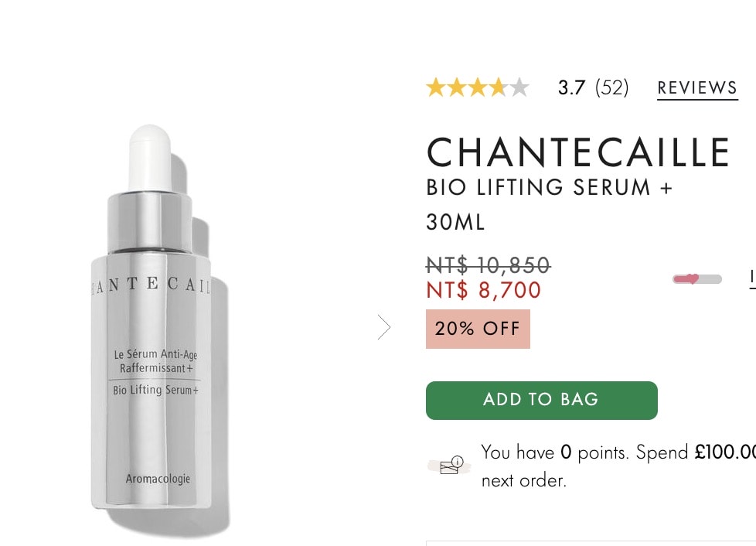Click the crossed-out price NT$ 10,850
Viewport: 756px width, 546px height.
click(x=488, y=264)
